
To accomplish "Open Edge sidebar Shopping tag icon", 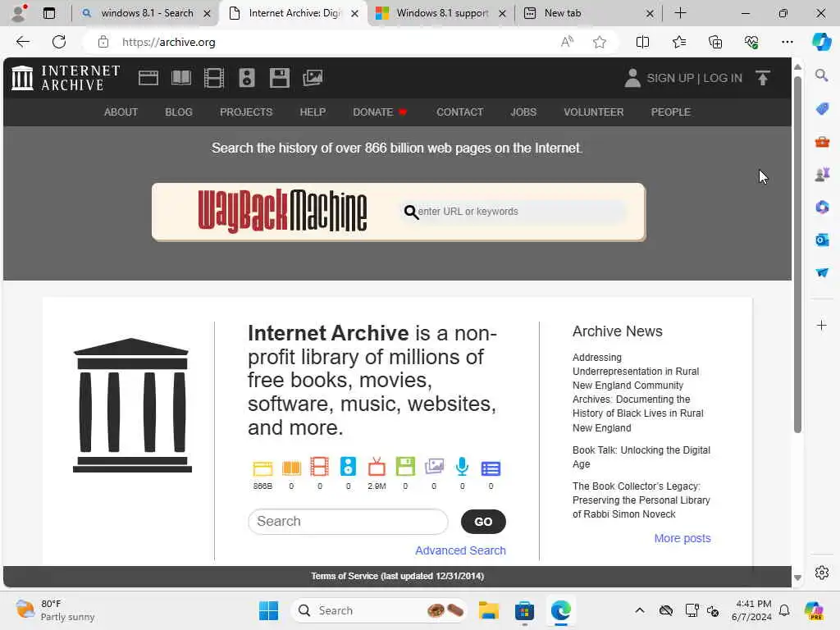I will 822,109.
